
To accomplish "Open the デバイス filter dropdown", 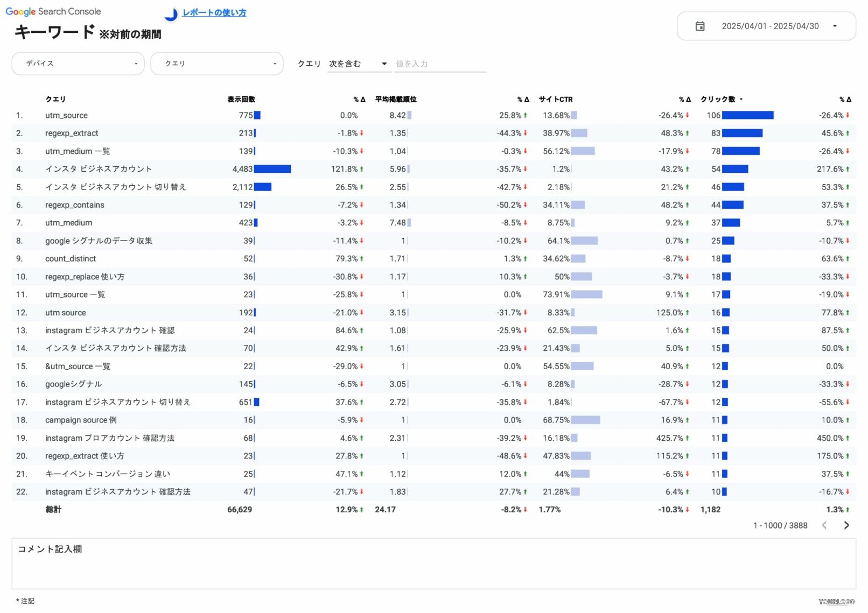I will pos(78,64).
